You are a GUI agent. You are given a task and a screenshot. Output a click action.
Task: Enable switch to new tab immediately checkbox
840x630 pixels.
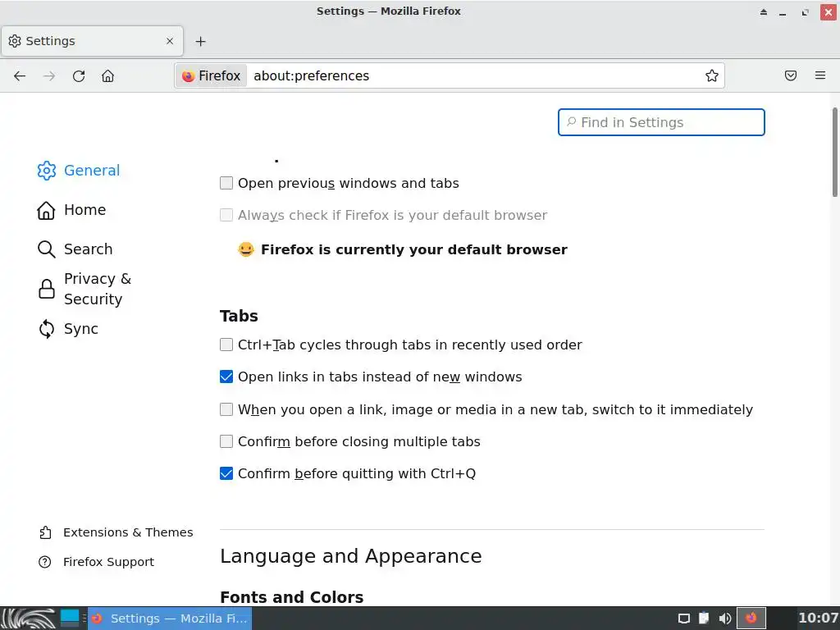point(226,409)
